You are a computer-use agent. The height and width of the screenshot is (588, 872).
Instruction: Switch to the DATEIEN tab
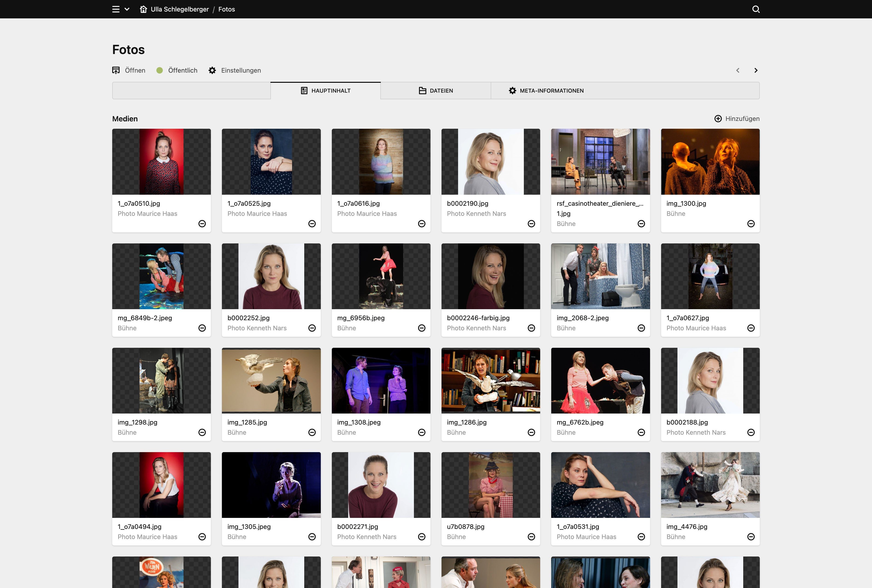point(436,91)
